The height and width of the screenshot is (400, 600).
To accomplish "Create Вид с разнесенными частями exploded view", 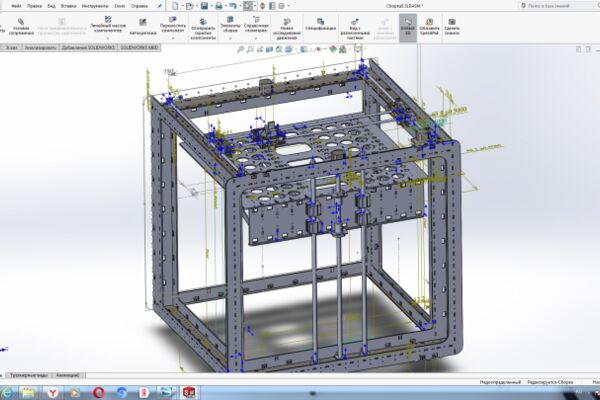I will pos(355,29).
